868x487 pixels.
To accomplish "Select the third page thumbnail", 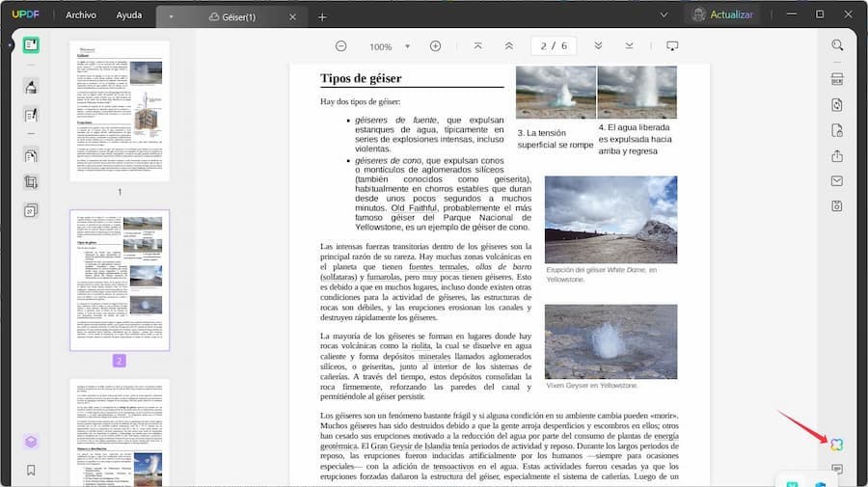I will 120,433.
